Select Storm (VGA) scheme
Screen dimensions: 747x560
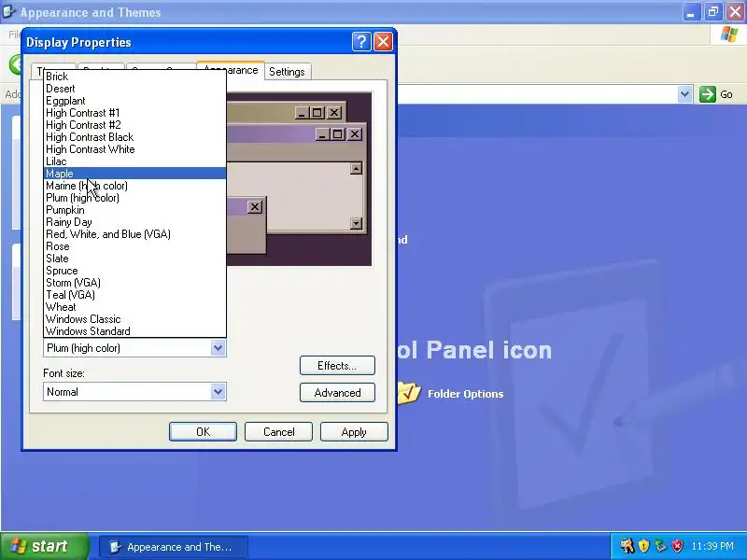click(x=134, y=283)
